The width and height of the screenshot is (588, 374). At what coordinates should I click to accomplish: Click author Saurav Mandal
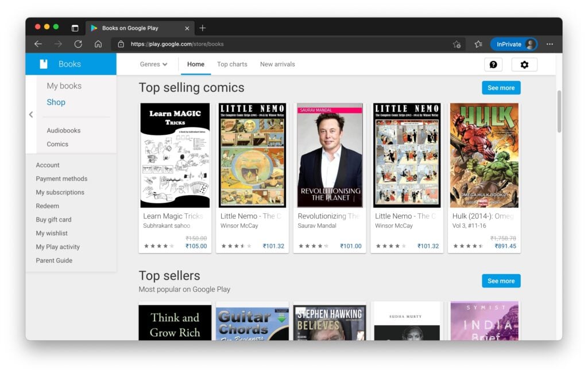coord(317,225)
